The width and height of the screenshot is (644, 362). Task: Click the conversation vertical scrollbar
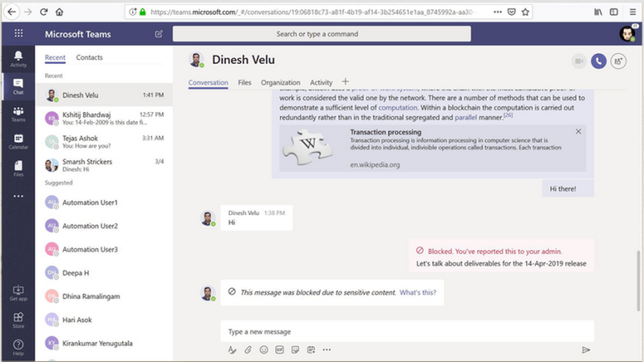(638, 281)
